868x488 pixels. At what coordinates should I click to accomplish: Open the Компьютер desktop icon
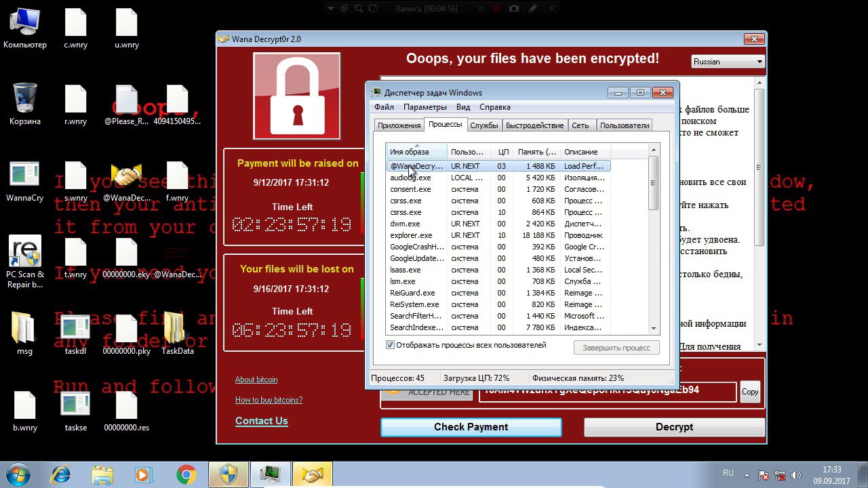pos(25,28)
